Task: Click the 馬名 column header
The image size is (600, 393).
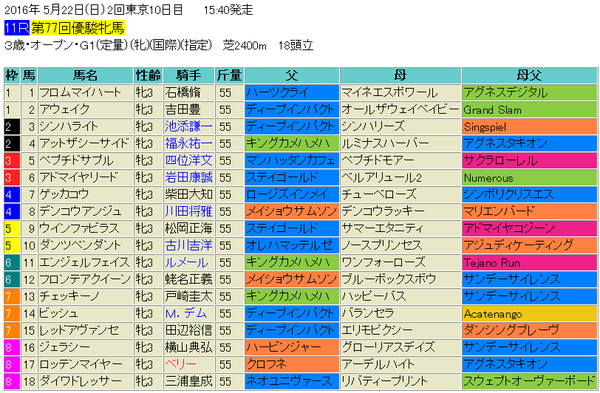Action: pos(85,75)
